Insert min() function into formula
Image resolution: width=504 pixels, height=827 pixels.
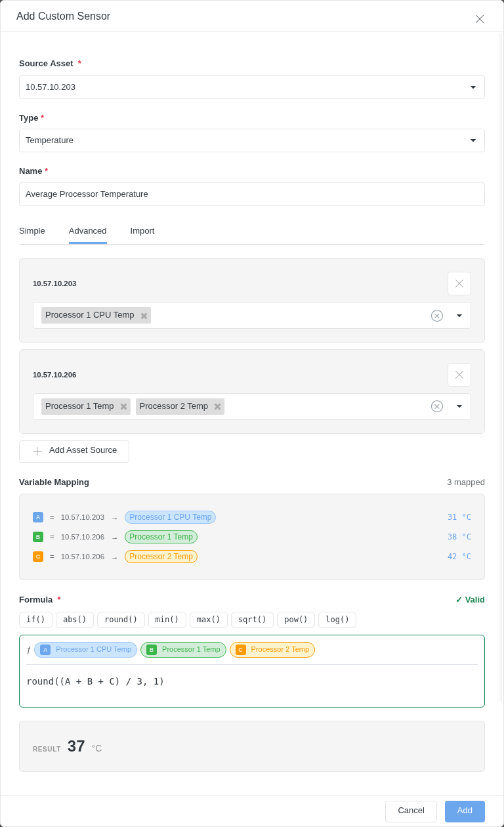pyautogui.click(x=167, y=620)
